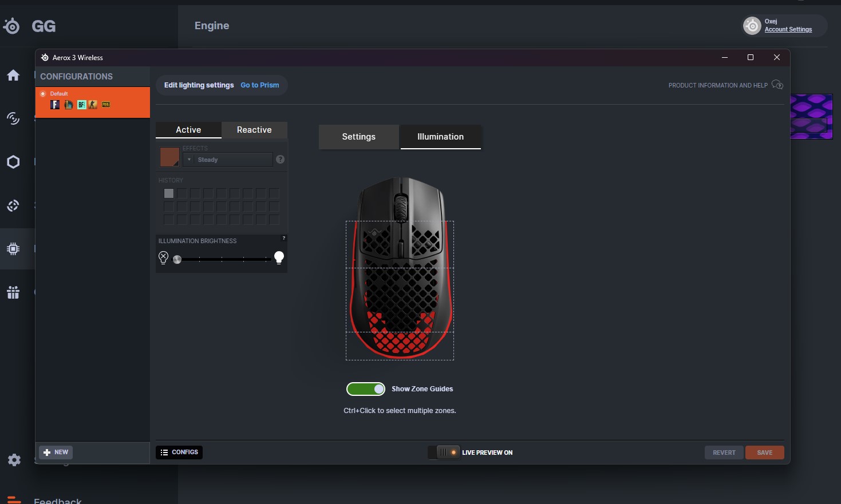Click the Illumination Brightness help question mark

coord(283,238)
